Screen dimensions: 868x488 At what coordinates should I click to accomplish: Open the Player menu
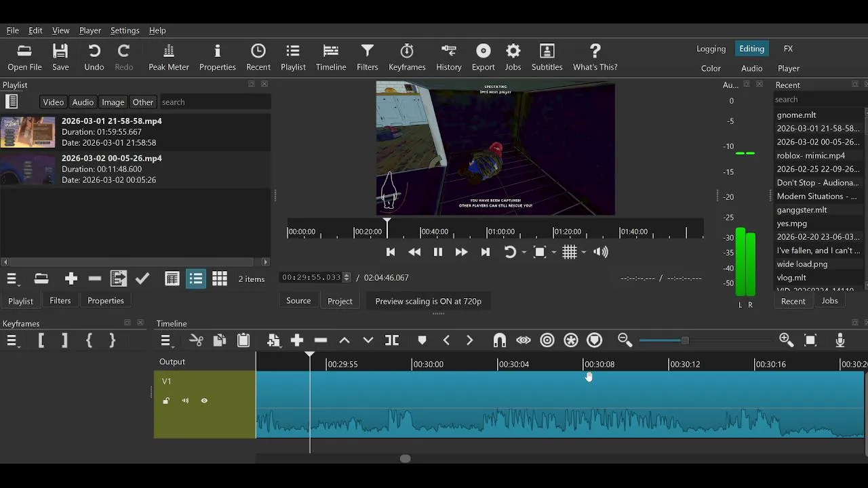pyautogui.click(x=90, y=30)
